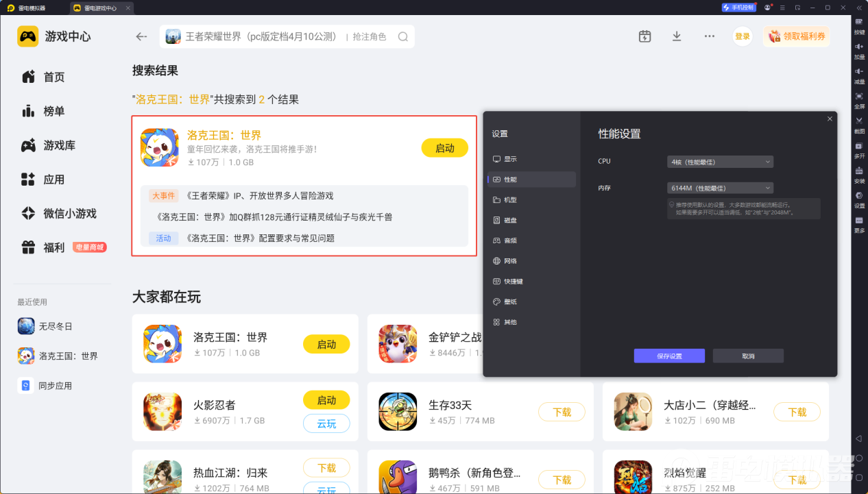Close the settings dialog with X

point(830,119)
